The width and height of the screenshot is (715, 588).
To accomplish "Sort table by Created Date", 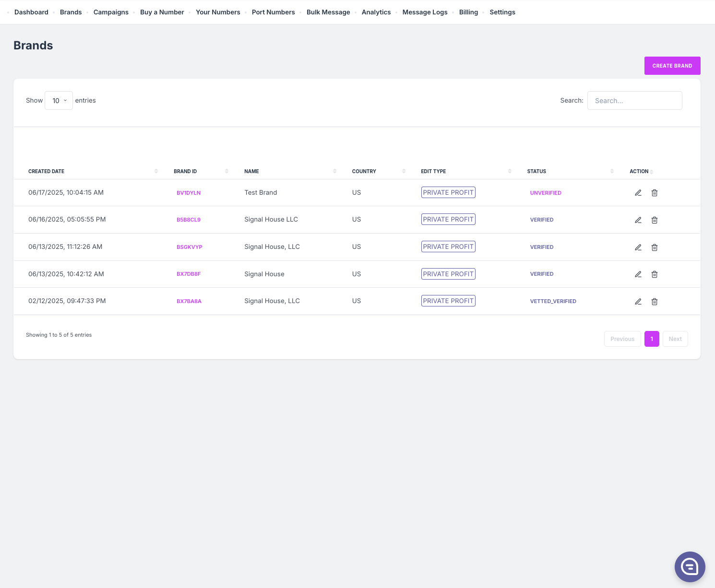I will coord(47,171).
